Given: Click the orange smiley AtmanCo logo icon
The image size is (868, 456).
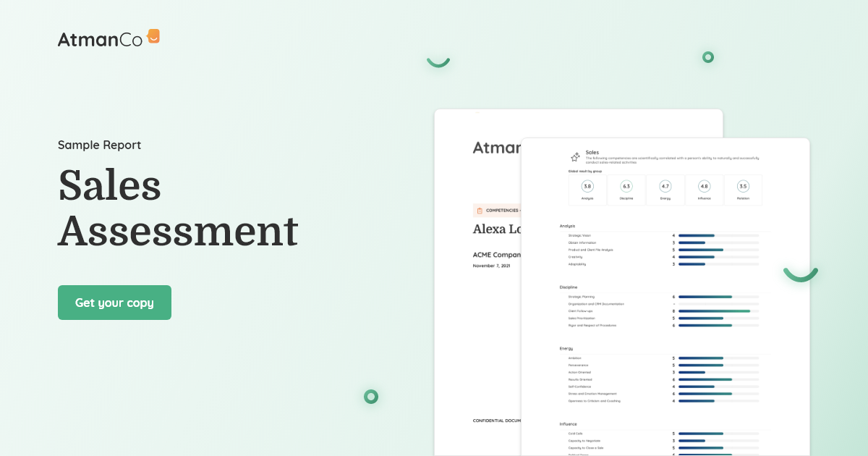Looking at the screenshot, I should click(153, 36).
